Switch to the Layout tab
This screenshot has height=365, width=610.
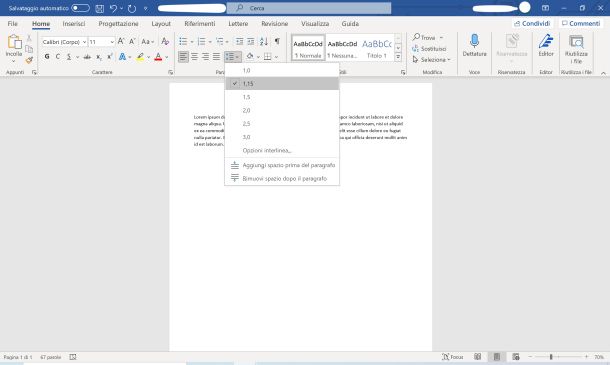[x=161, y=24]
